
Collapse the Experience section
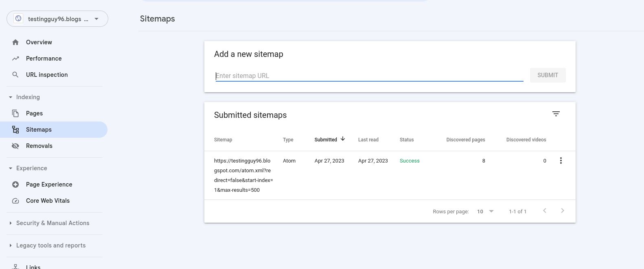pos(11,168)
